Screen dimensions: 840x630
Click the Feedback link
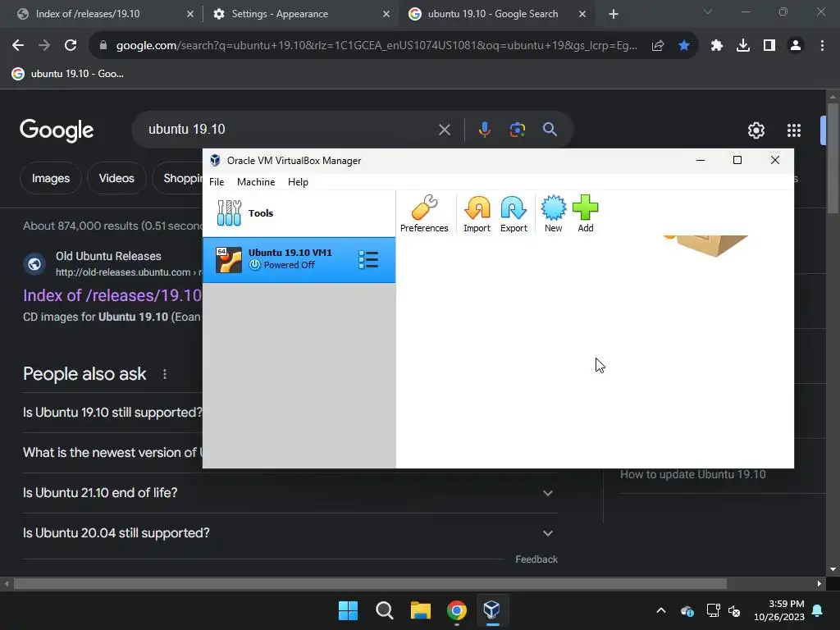(536, 559)
